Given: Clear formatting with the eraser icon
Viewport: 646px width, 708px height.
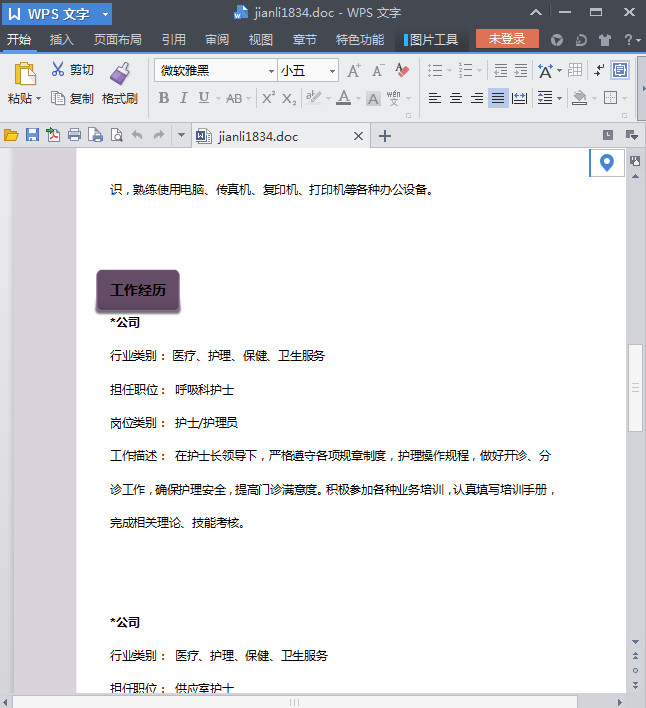Looking at the screenshot, I should tap(402, 70).
